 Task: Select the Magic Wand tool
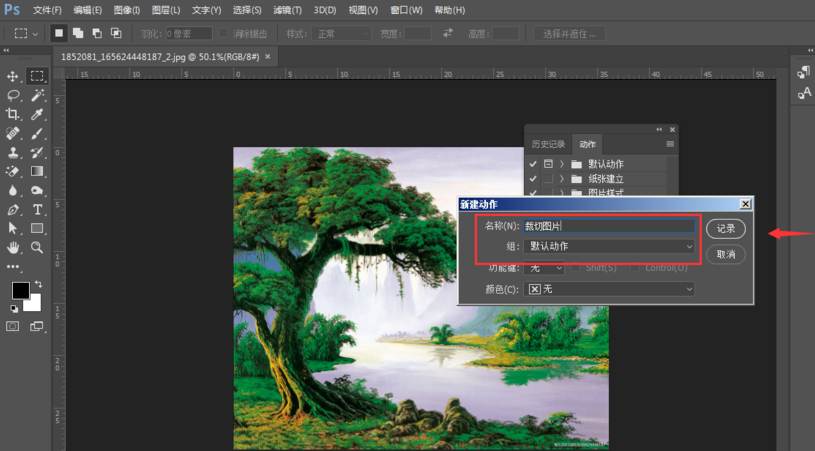click(37, 96)
